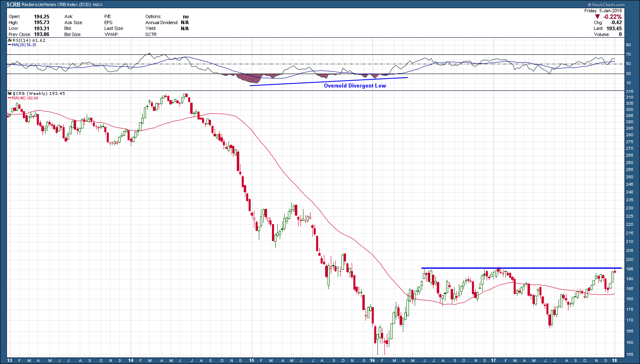Image resolution: width=640 pixels, height=364 pixels.
Task: Click 'Reuters/Jefferies CRB Index (EOD)' name
Action: [x=57, y=5]
